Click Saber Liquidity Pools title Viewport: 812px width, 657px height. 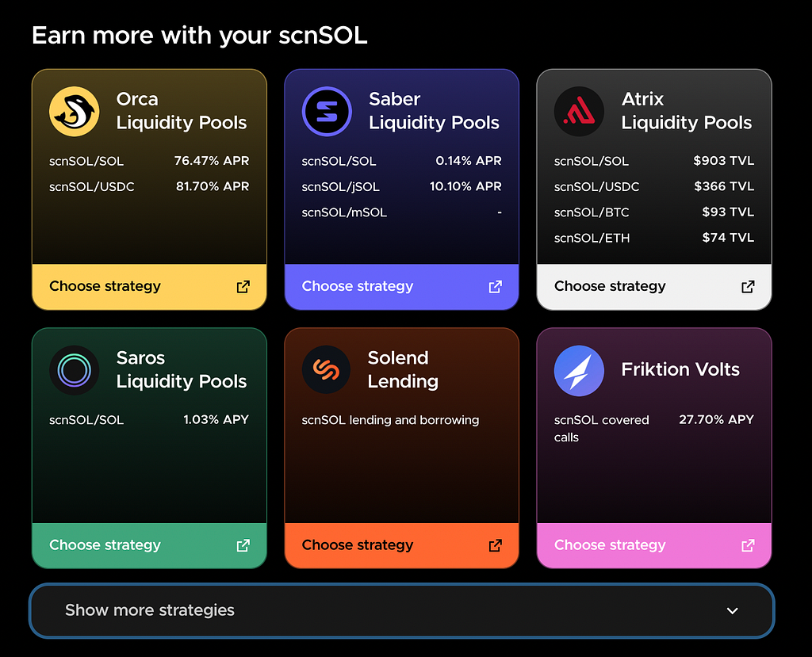(434, 111)
